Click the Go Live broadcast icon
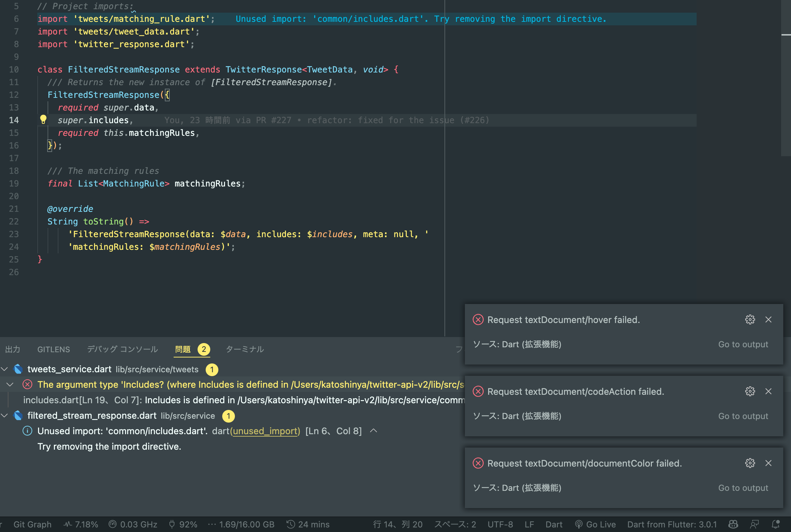Viewport: 791px width, 532px height. pos(579,524)
